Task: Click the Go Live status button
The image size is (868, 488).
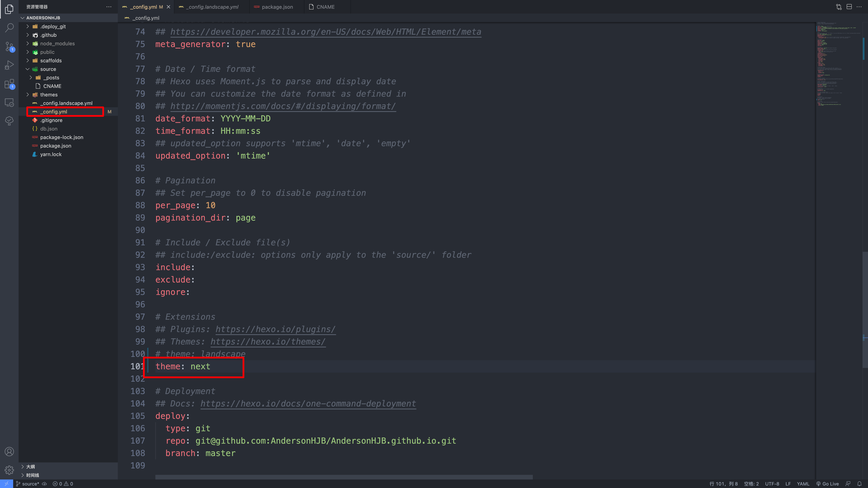Action: [828, 484]
